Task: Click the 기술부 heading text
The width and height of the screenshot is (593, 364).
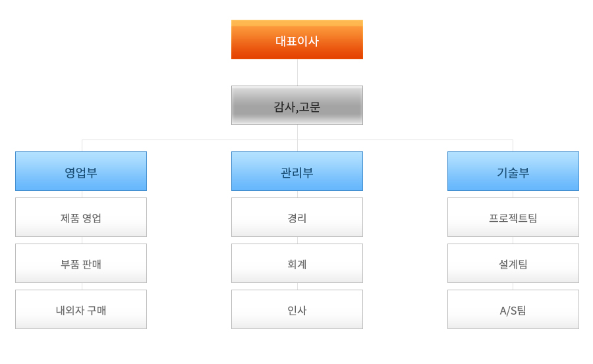Action: 513,172
